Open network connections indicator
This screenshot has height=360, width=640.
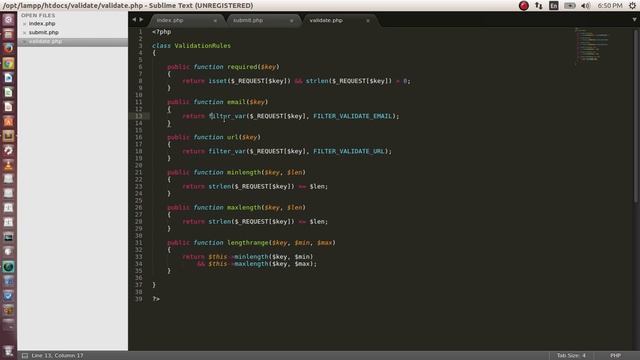click(539, 6)
